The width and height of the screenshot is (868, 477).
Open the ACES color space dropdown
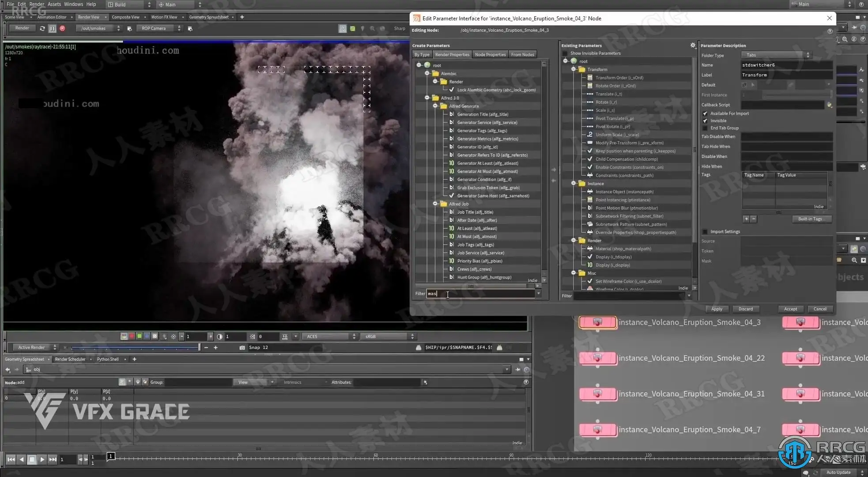pyautogui.click(x=329, y=337)
